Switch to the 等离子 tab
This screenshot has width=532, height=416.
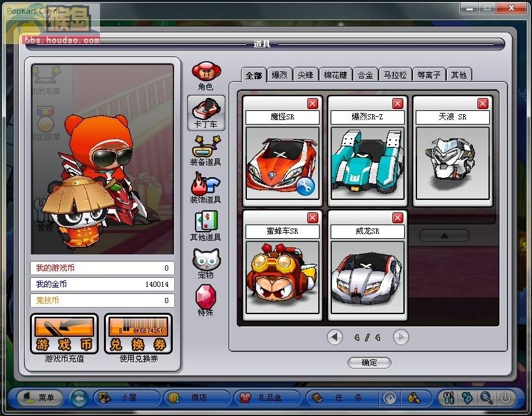point(429,75)
